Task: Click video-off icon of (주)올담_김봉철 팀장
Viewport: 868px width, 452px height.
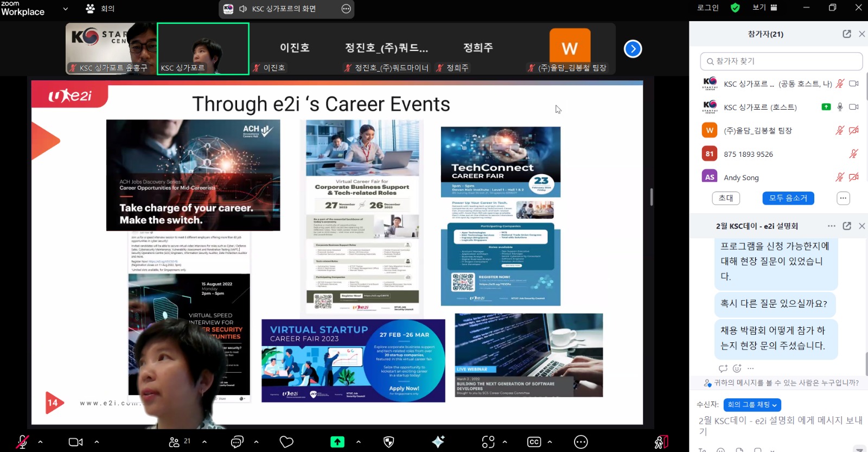Action: [854, 130]
